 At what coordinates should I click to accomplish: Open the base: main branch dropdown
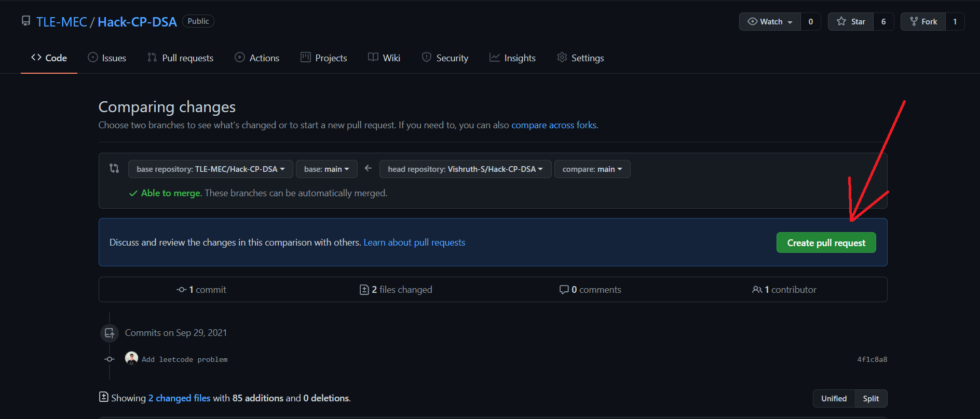(x=326, y=169)
